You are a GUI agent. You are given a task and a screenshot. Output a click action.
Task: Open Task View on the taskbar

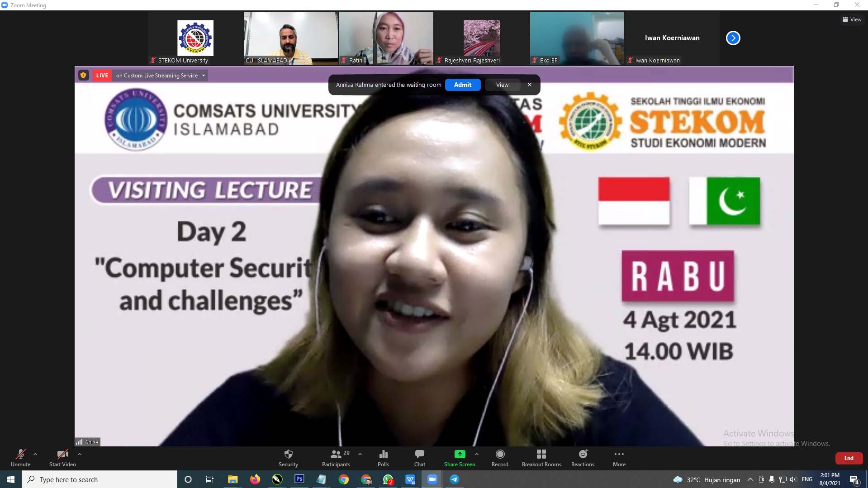[210, 479]
